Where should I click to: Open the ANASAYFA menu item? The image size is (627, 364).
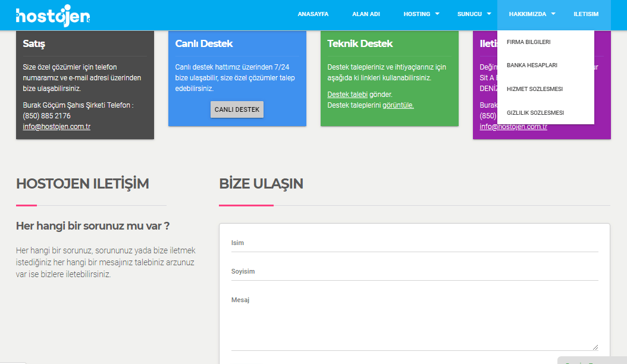313,14
